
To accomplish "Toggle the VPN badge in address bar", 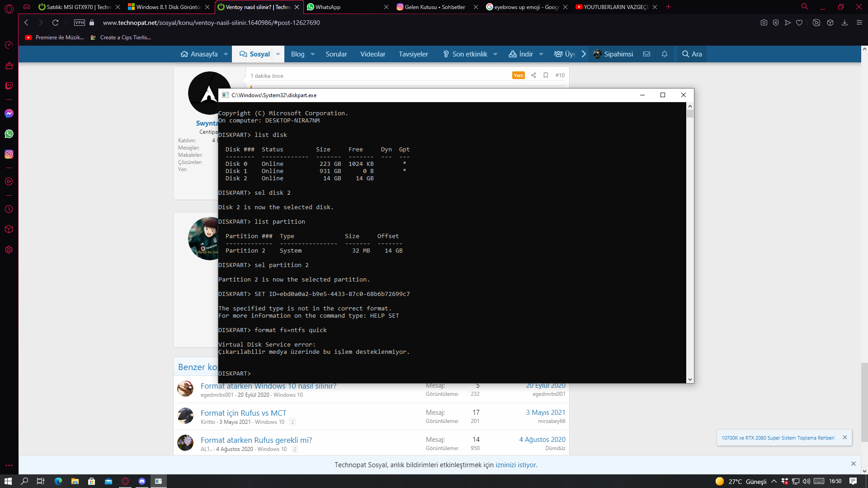I will click(x=80, y=23).
